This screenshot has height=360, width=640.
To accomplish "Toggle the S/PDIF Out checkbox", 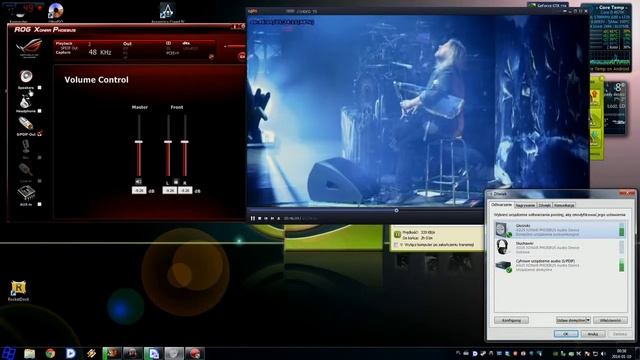I will point(40,134).
